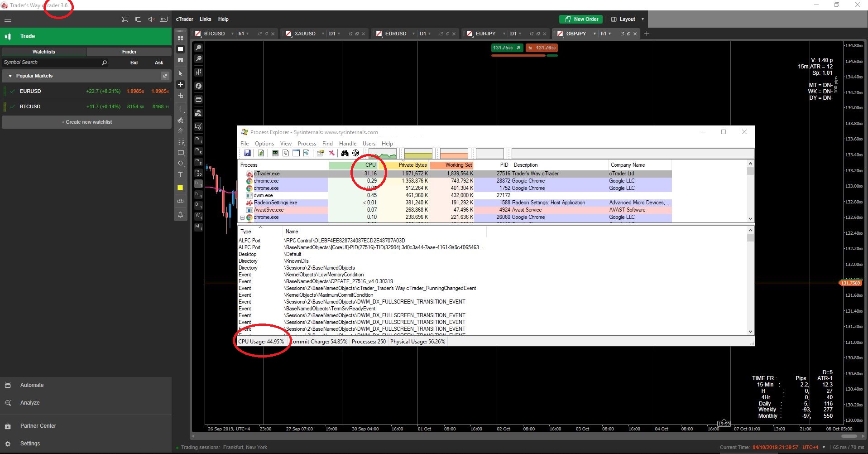Open the CPU usage graph in Process Explorer toolbar
The image size is (868, 454).
383,153
